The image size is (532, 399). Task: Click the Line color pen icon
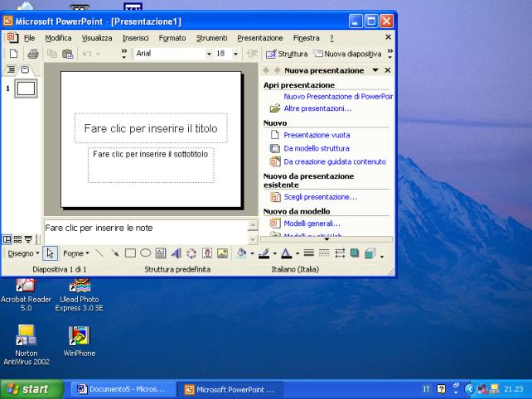(264, 253)
